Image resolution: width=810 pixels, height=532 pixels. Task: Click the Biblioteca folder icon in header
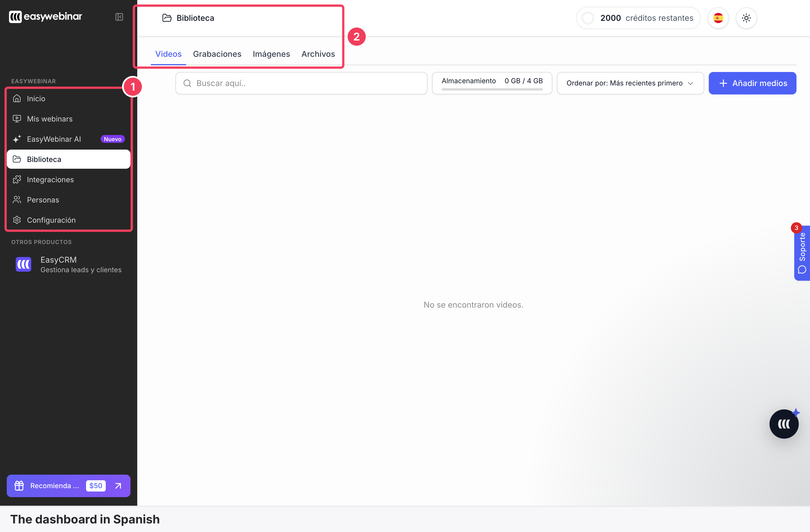pyautogui.click(x=167, y=18)
